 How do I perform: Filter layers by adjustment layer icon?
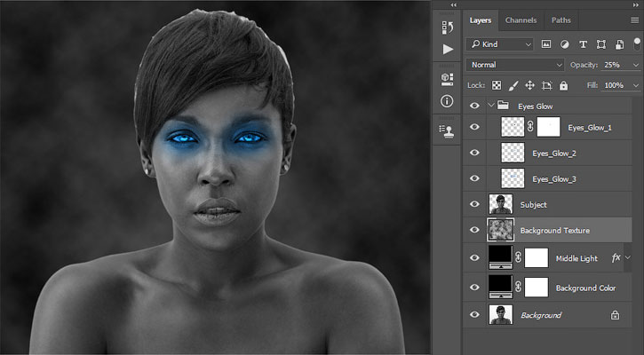[565, 44]
